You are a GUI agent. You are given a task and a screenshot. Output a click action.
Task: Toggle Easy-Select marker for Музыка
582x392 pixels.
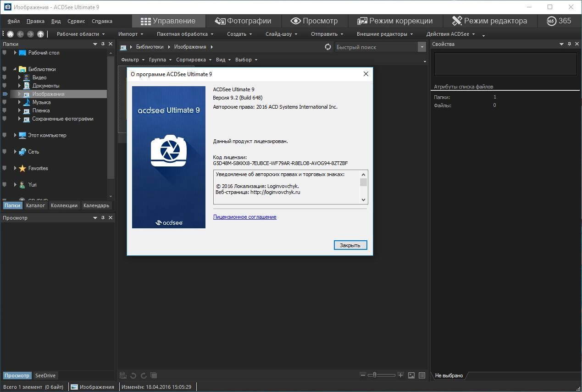(5, 102)
